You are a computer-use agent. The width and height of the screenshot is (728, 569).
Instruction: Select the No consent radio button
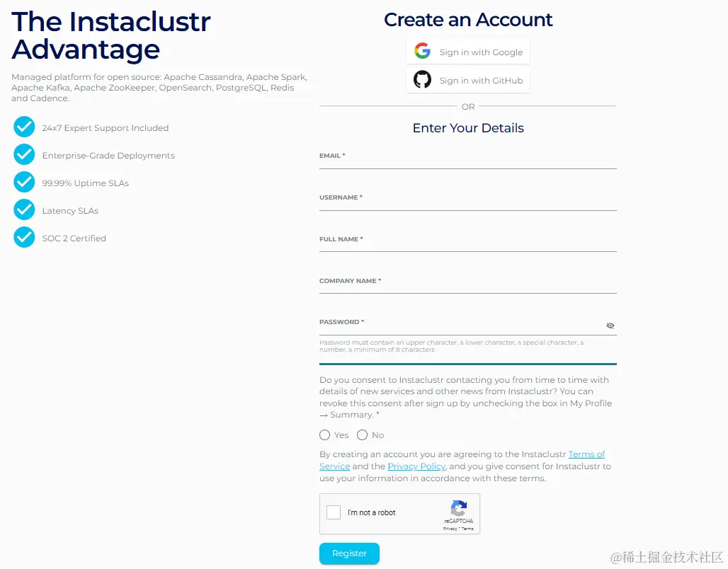[363, 435]
